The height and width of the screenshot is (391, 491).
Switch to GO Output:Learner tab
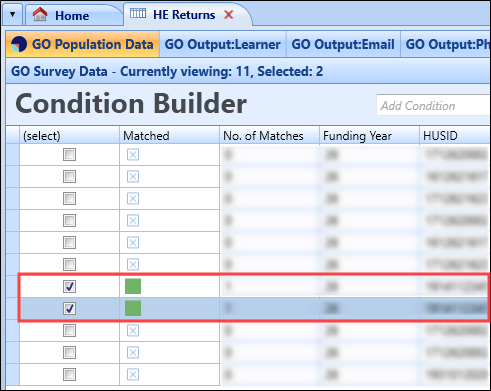click(x=222, y=44)
